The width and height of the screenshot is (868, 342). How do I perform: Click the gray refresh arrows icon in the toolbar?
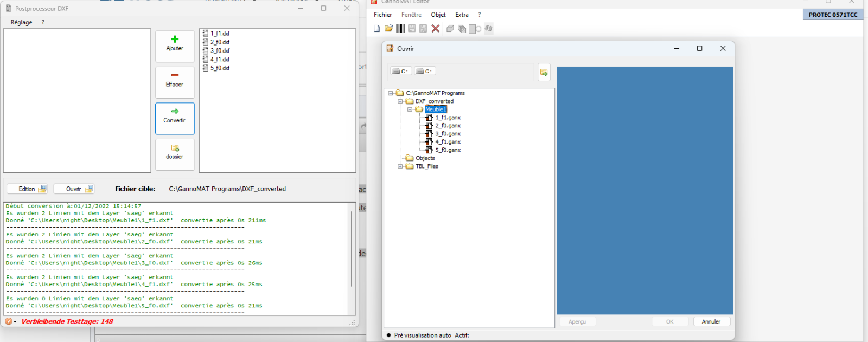click(x=489, y=29)
